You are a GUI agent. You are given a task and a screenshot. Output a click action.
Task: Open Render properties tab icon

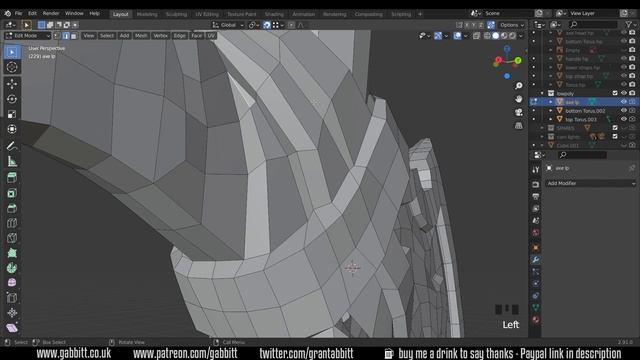point(536,184)
